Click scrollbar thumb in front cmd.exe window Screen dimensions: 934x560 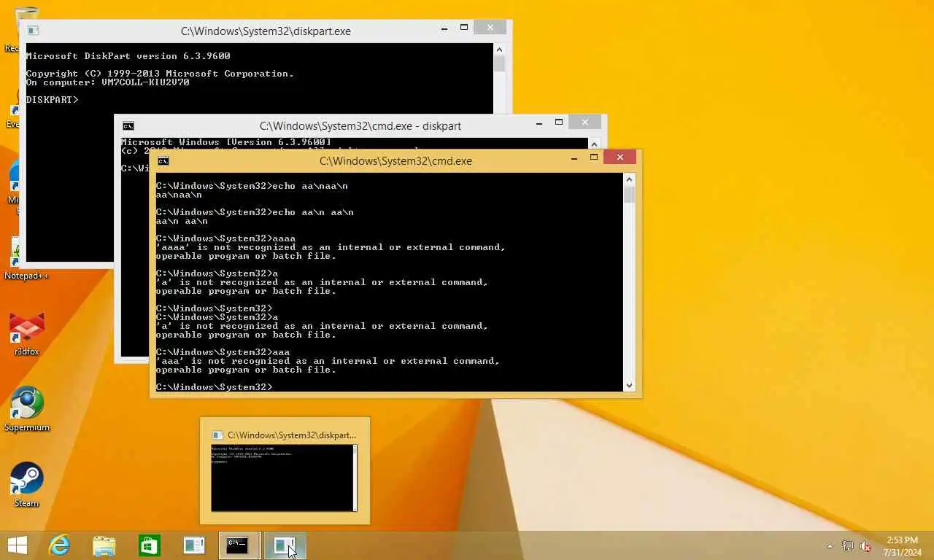pyautogui.click(x=630, y=194)
